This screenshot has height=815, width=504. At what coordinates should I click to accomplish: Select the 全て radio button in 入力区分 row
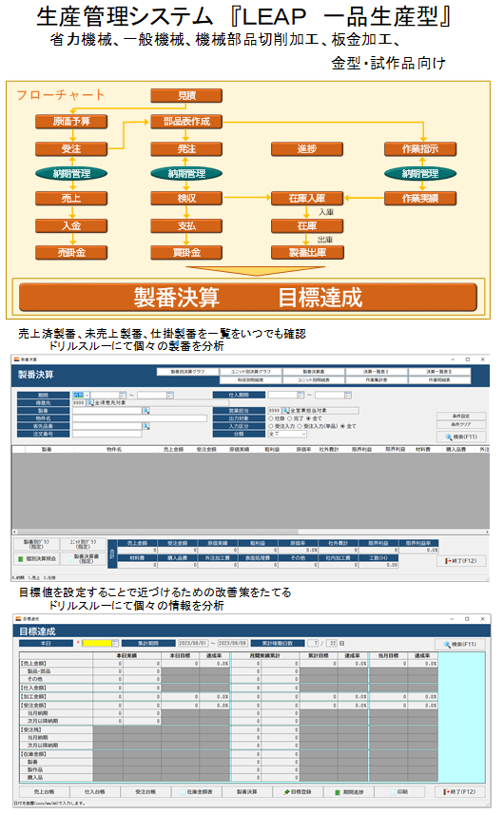(342, 426)
